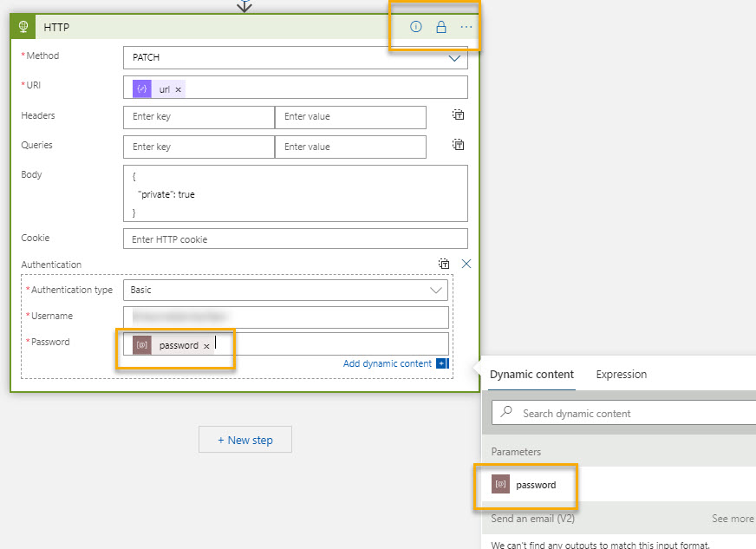The image size is (756, 549).
Task: Switch Queries to text mode icon
Action: 458,144
